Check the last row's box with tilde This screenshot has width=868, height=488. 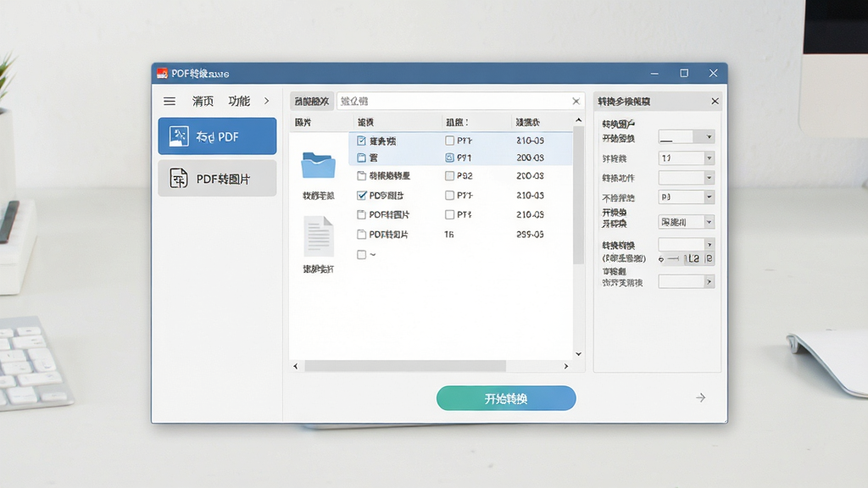point(361,254)
